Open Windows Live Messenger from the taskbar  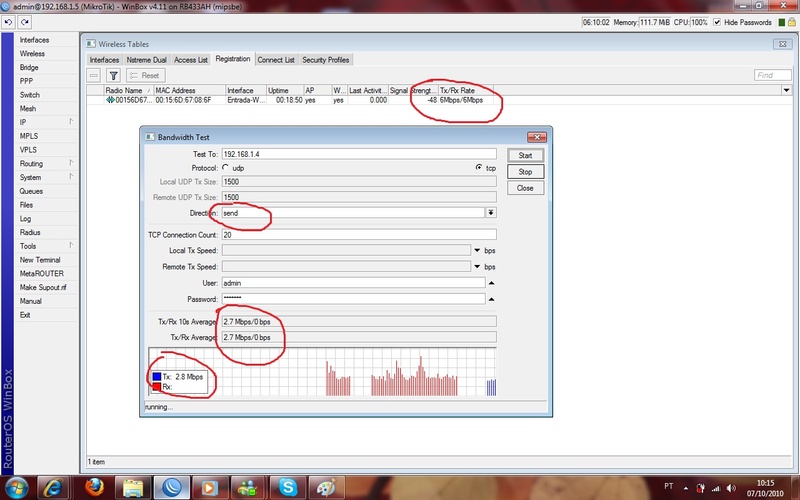pos(248,487)
